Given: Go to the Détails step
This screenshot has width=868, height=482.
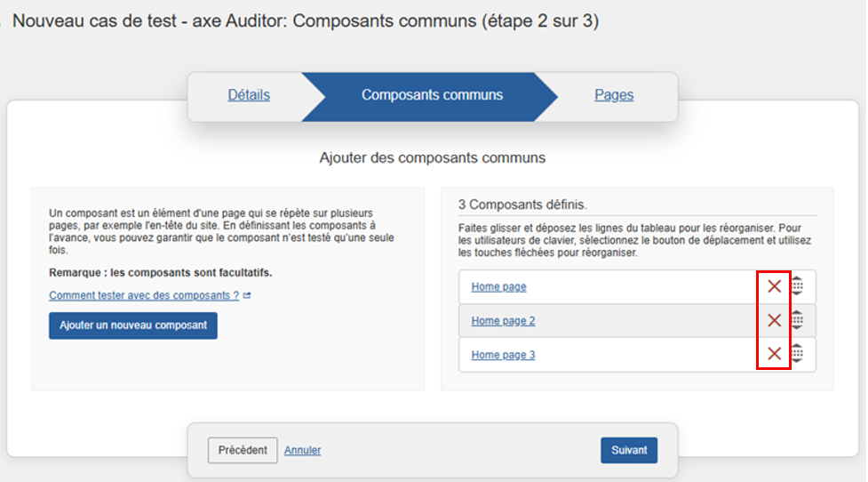Looking at the screenshot, I should [249, 95].
